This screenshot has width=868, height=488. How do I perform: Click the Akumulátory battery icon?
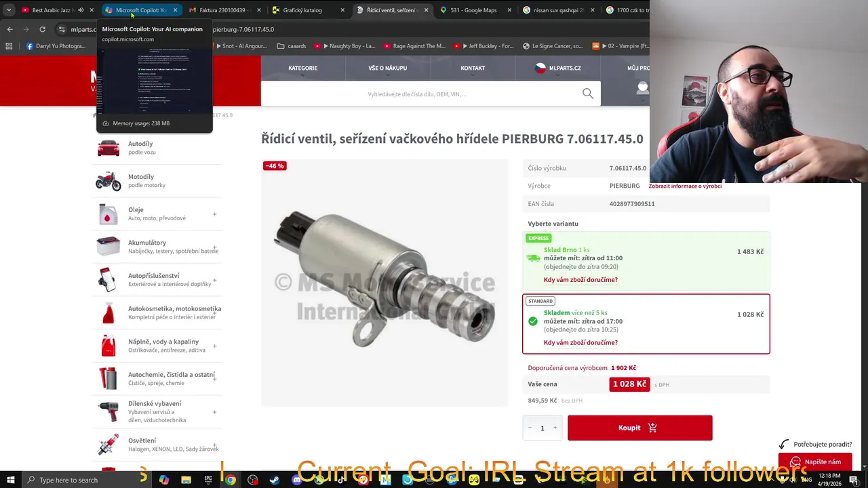(108, 247)
